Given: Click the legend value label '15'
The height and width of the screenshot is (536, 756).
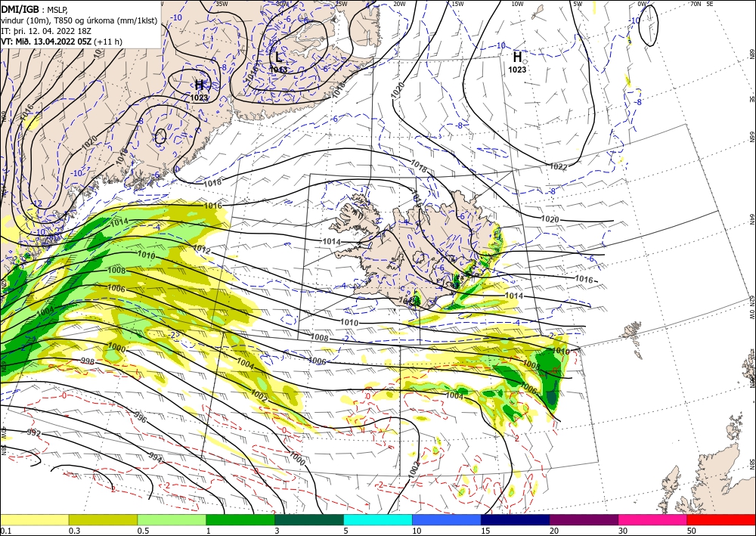Looking at the screenshot, I should [x=485, y=531].
